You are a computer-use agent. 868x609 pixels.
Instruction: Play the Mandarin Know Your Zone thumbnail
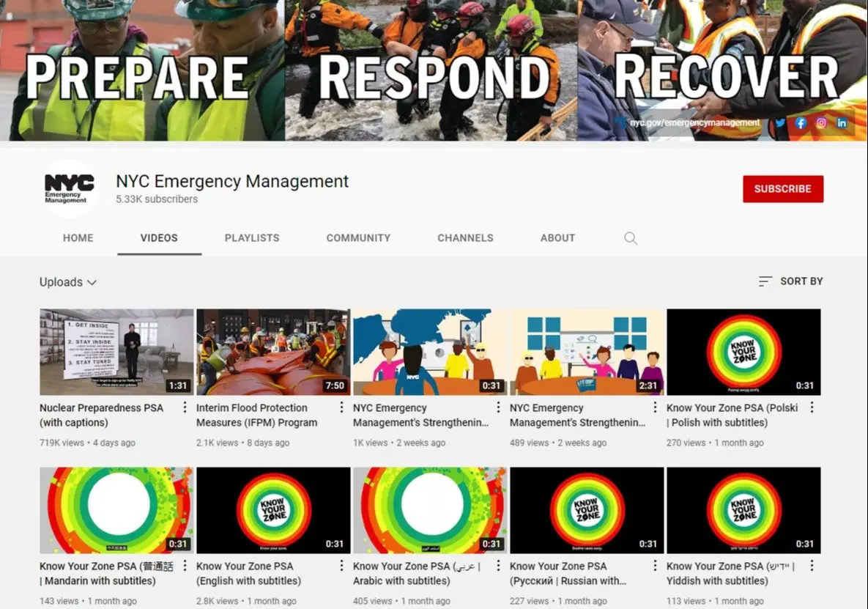(116, 510)
